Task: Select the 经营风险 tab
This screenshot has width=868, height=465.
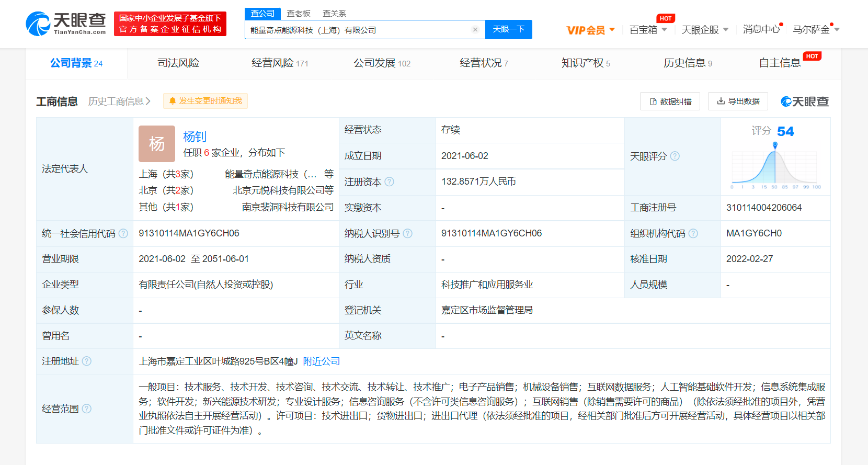Action: [x=280, y=63]
